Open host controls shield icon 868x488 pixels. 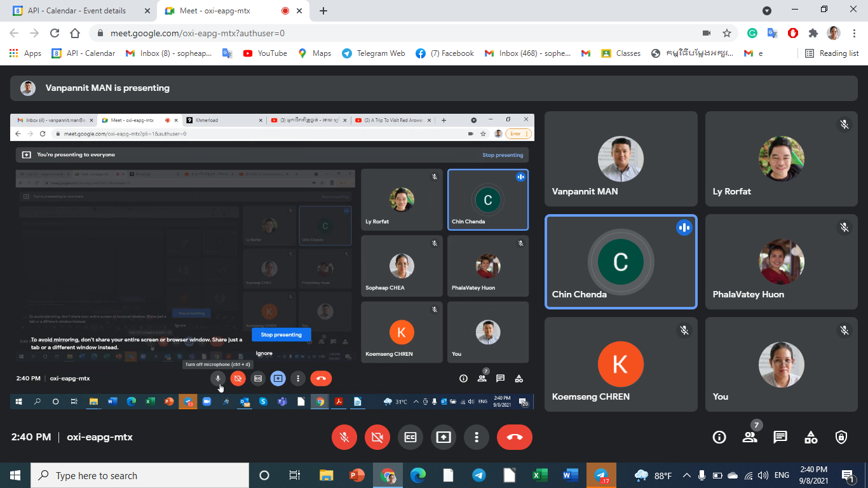click(841, 437)
